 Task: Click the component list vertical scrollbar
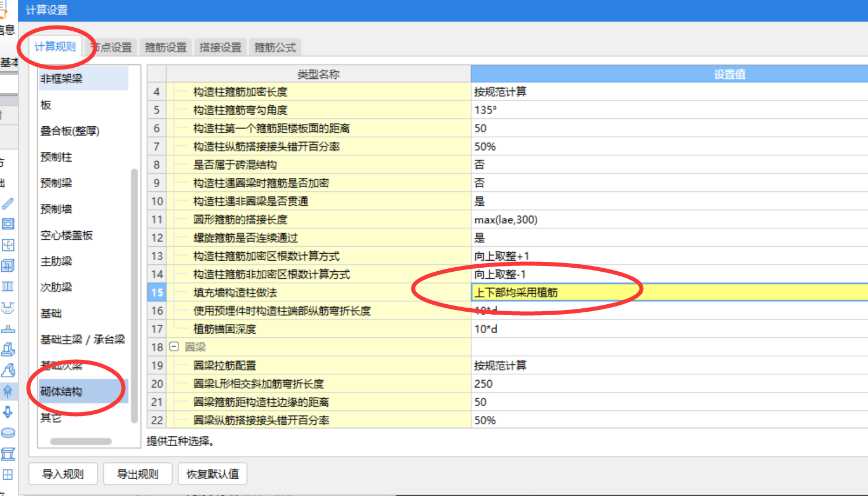[x=134, y=296]
